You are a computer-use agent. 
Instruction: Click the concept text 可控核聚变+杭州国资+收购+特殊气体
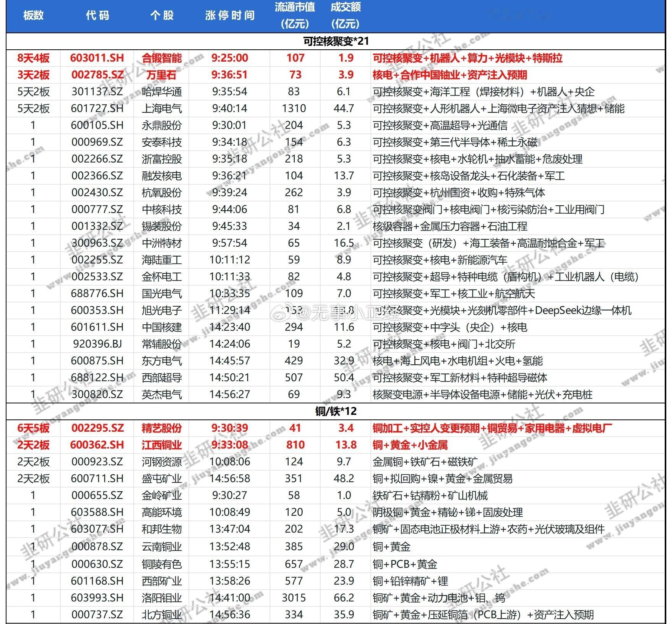click(459, 192)
